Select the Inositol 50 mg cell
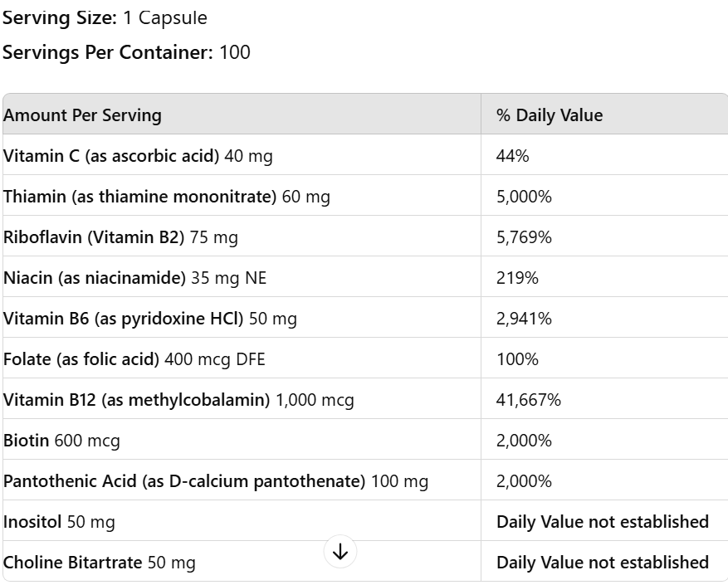The width and height of the screenshot is (728, 585). pos(59,522)
